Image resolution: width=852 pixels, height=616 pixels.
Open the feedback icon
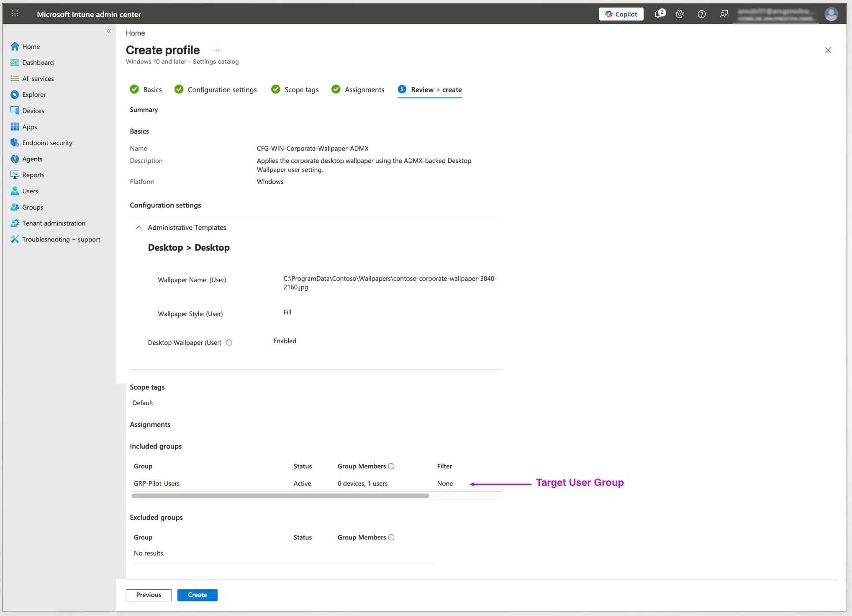tap(724, 14)
